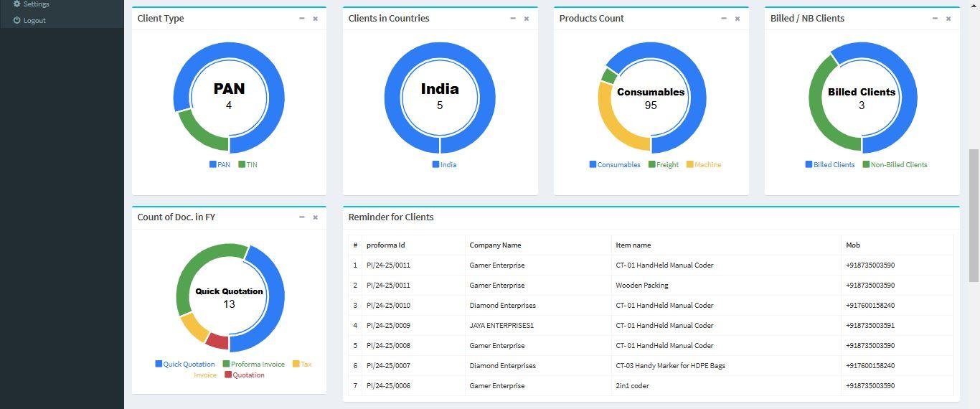Open Settings from the sidebar
The image size is (980, 409).
(x=36, y=4)
